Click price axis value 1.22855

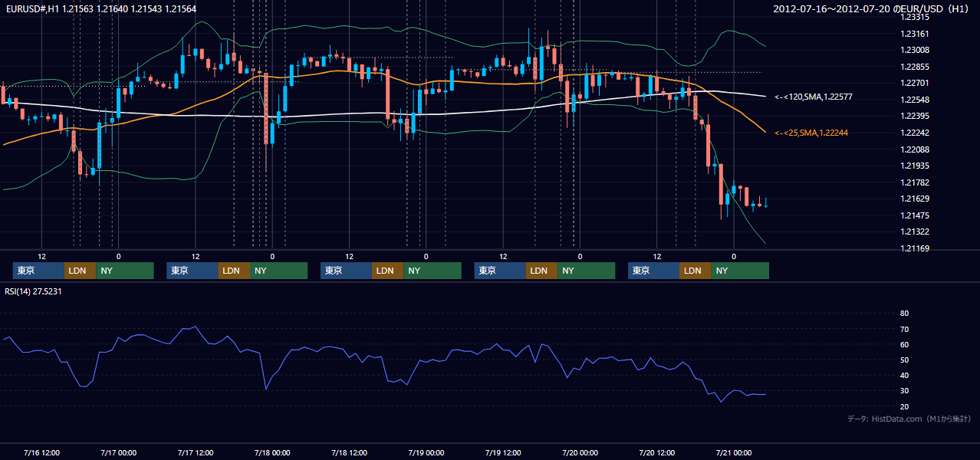pyautogui.click(x=915, y=67)
